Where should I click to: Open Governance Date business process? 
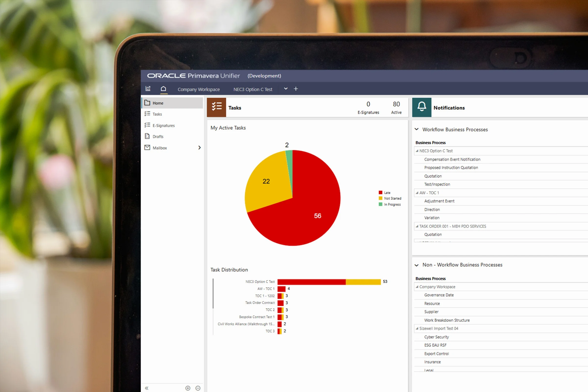click(439, 295)
